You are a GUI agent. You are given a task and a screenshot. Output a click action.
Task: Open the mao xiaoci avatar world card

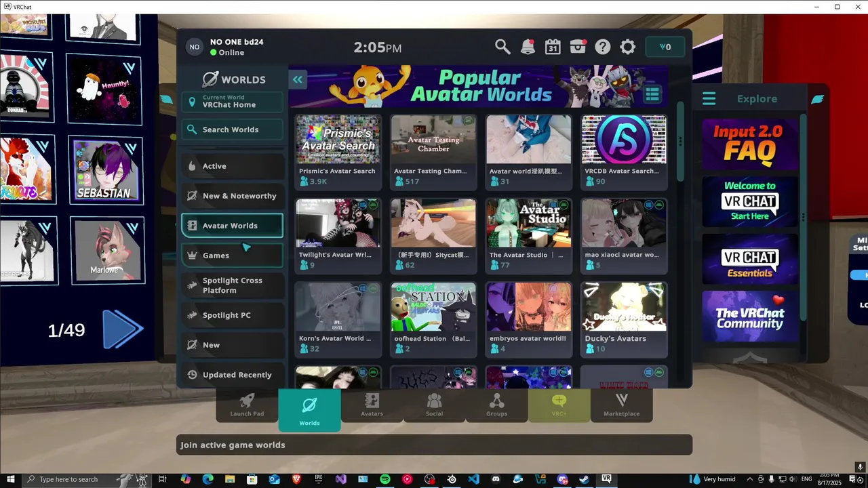(x=624, y=236)
